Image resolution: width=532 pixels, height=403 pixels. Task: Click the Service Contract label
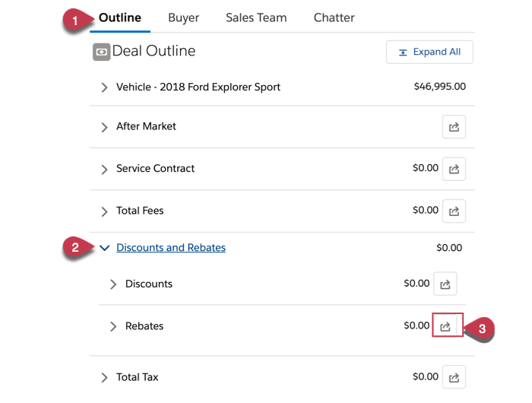pos(155,168)
